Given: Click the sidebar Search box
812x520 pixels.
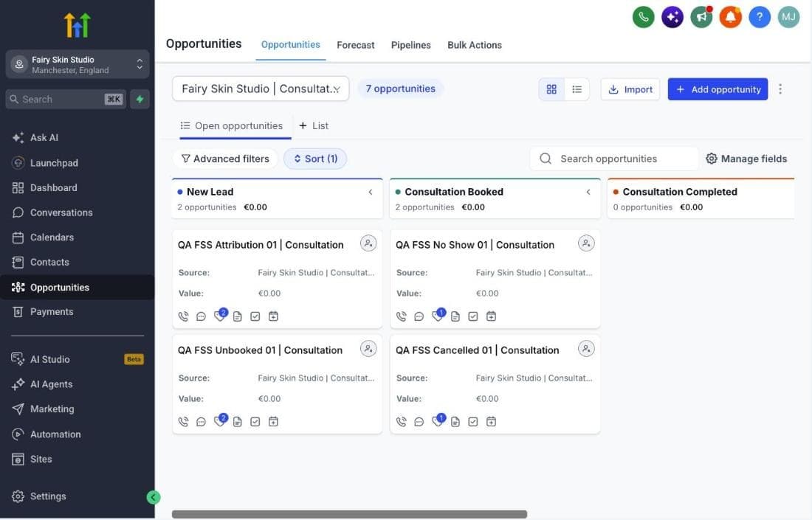Looking at the screenshot, I should [x=66, y=100].
